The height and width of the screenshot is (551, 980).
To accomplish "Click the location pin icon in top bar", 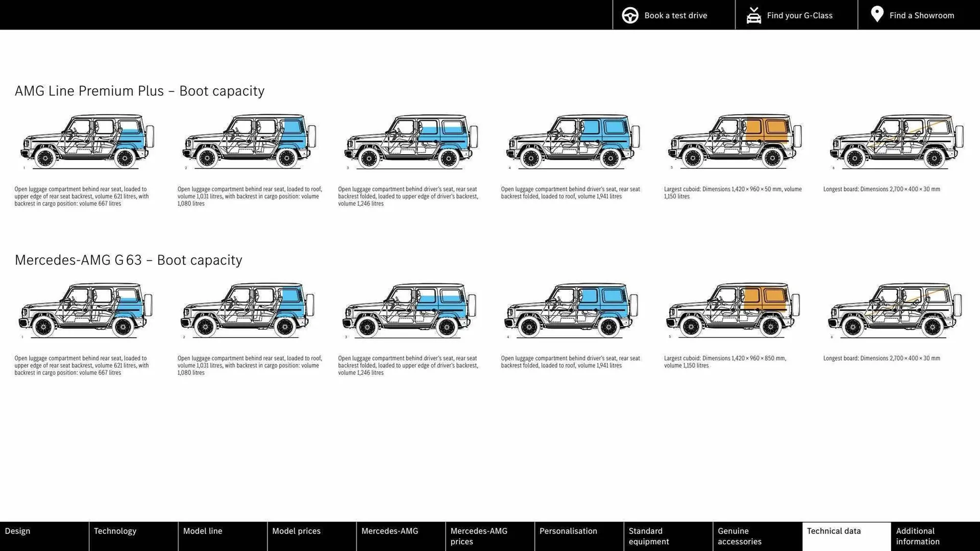I will tap(876, 14).
